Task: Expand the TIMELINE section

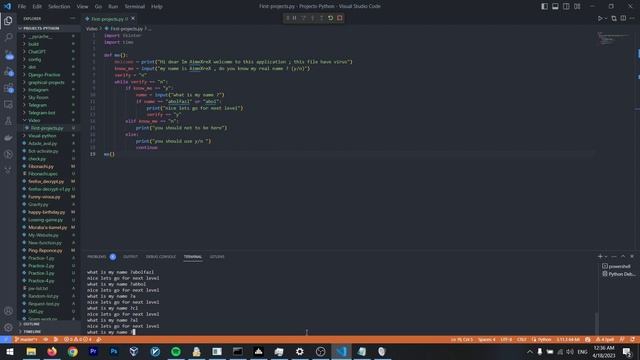Action: [x=49, y=331]
